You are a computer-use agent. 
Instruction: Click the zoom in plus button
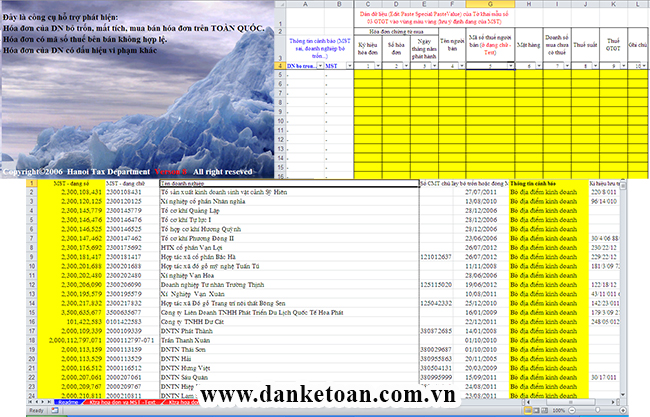click(623, 410)
